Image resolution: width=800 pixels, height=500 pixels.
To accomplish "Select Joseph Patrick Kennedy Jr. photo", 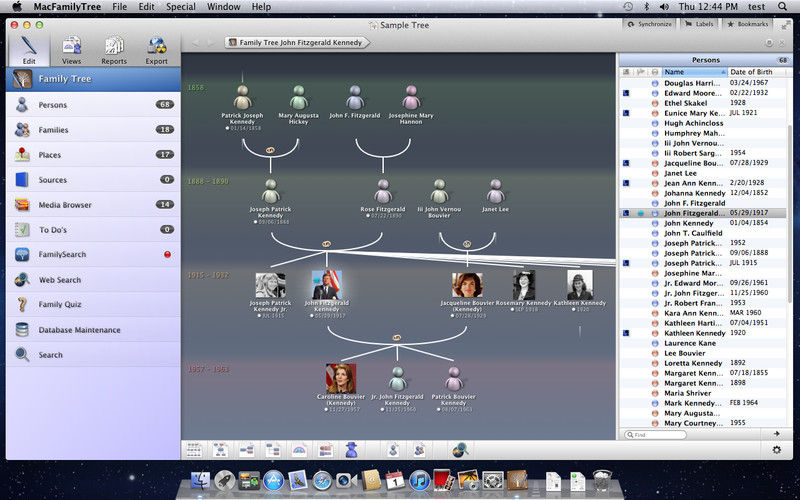I will point(270,285).
